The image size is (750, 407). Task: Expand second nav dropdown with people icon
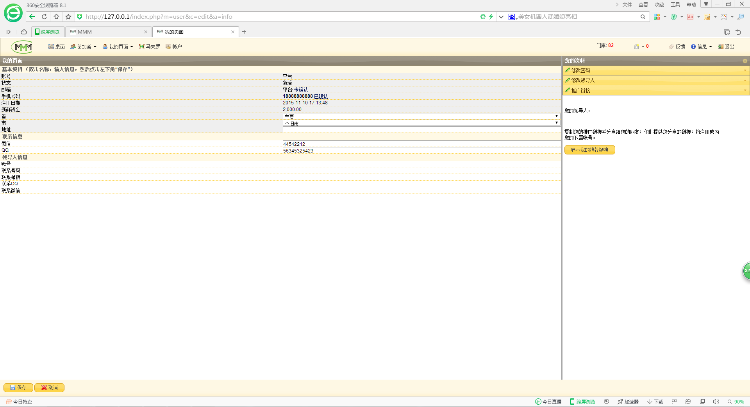click(x=83, y=46)
